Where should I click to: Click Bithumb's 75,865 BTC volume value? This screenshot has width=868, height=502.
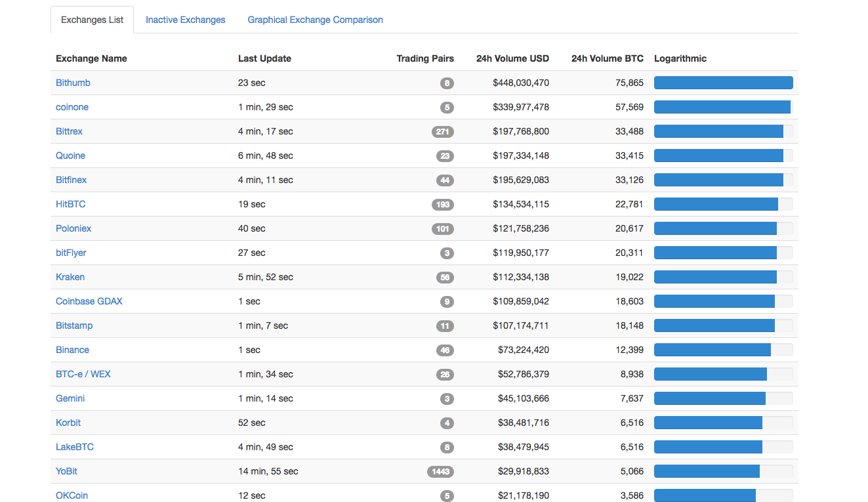[x=629, y=83]
